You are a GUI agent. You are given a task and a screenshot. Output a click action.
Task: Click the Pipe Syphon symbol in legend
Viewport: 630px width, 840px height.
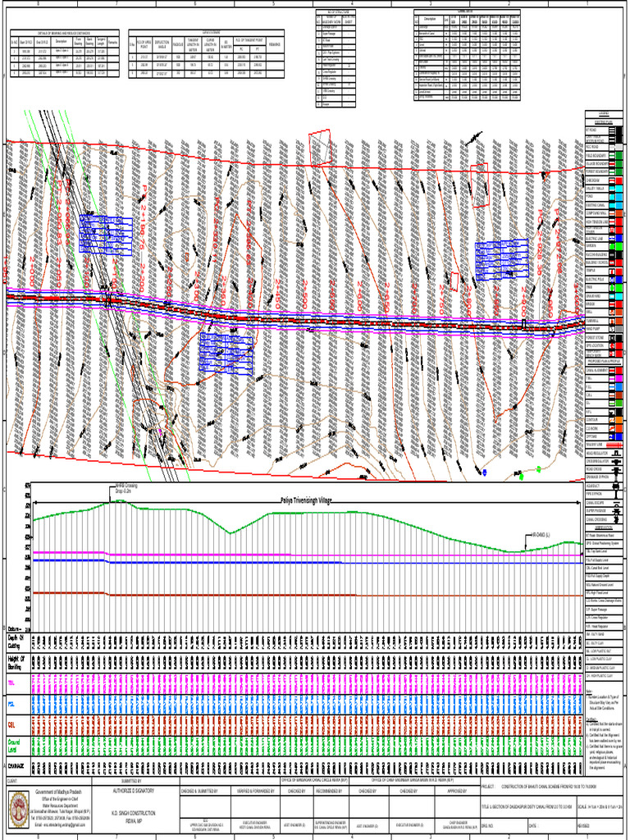[617, 495]
